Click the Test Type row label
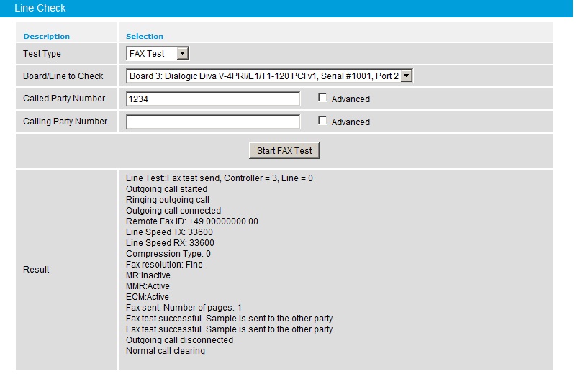 (x=42, y=54)
